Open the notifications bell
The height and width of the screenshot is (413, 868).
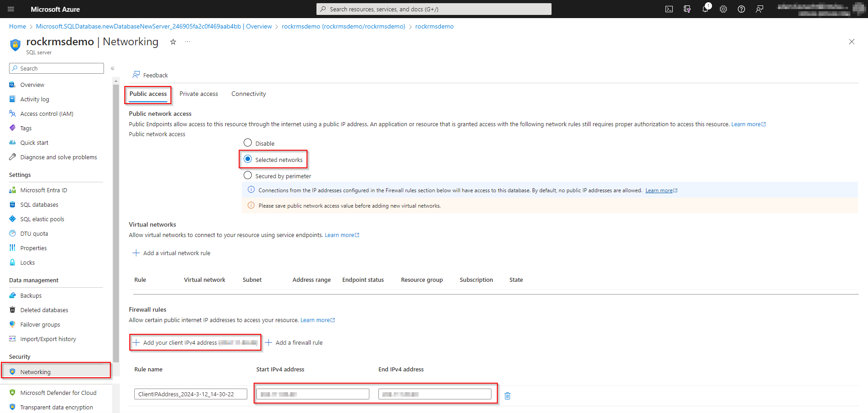point(705,9)
